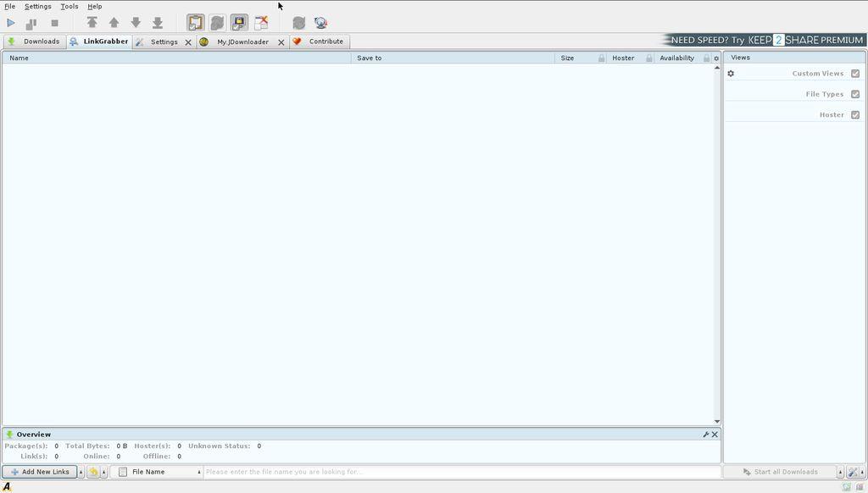Toggle the Custom Views checkbox
This screenshot has width=868, height=493.
coord(854,74)
